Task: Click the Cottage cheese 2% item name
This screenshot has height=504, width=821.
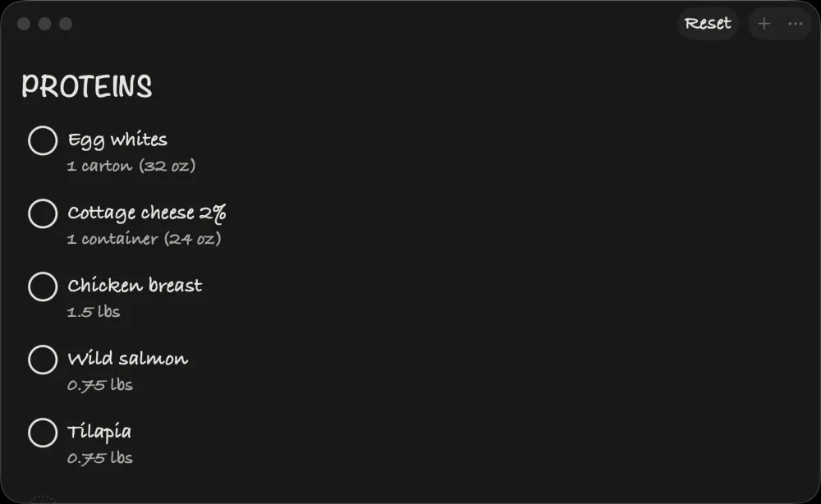Action: [146, 213]
